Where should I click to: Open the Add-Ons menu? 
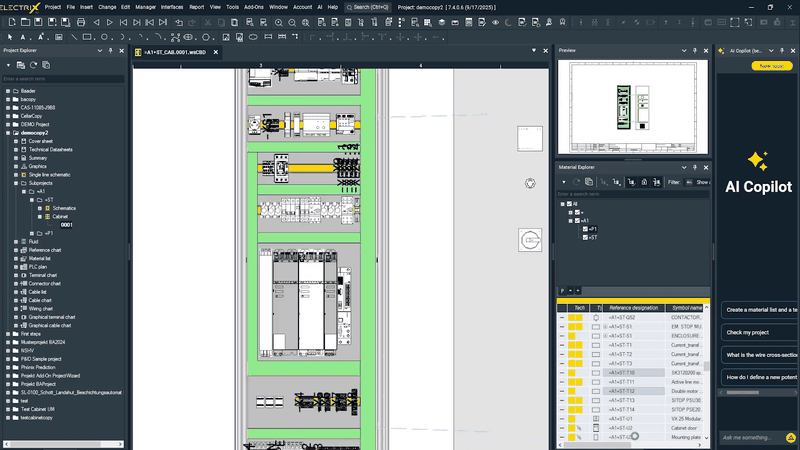point(255,6)
